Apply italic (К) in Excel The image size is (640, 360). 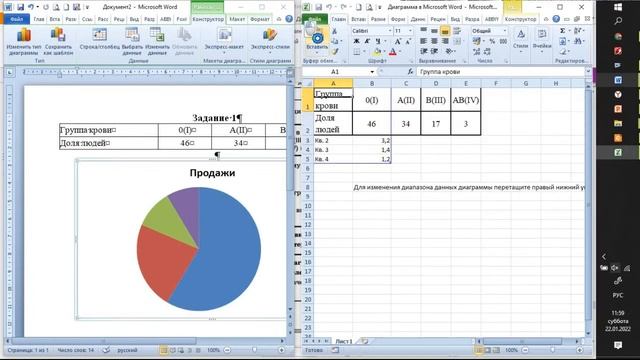click(x=367, y=41)
